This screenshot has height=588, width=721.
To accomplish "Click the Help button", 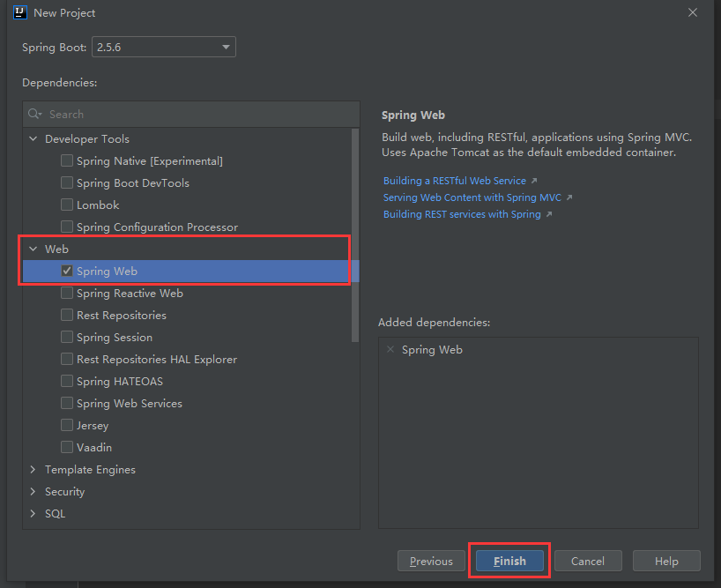I will (666, 561).
